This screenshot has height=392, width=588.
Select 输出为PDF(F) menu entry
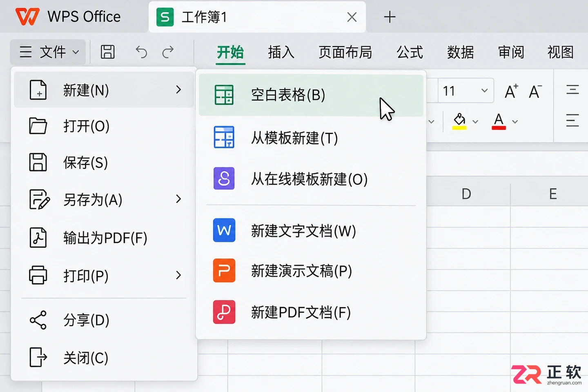104,238
